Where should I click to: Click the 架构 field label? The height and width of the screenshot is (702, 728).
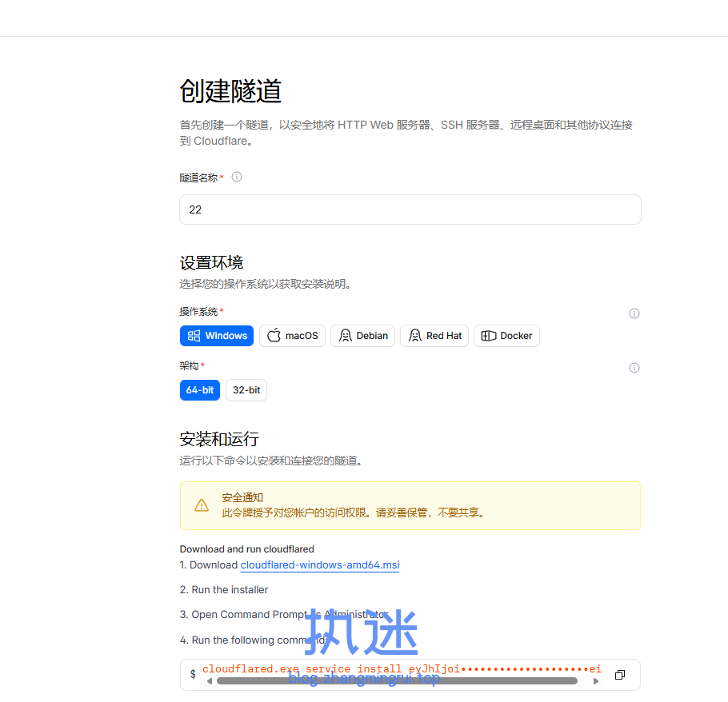point(189,365)
